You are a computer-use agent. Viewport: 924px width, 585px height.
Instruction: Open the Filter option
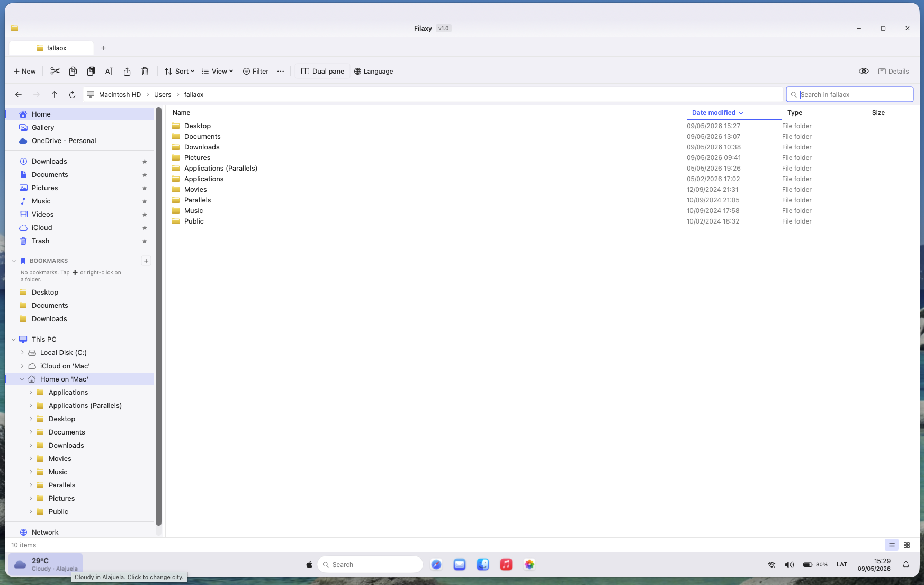(x=256, y=71)
